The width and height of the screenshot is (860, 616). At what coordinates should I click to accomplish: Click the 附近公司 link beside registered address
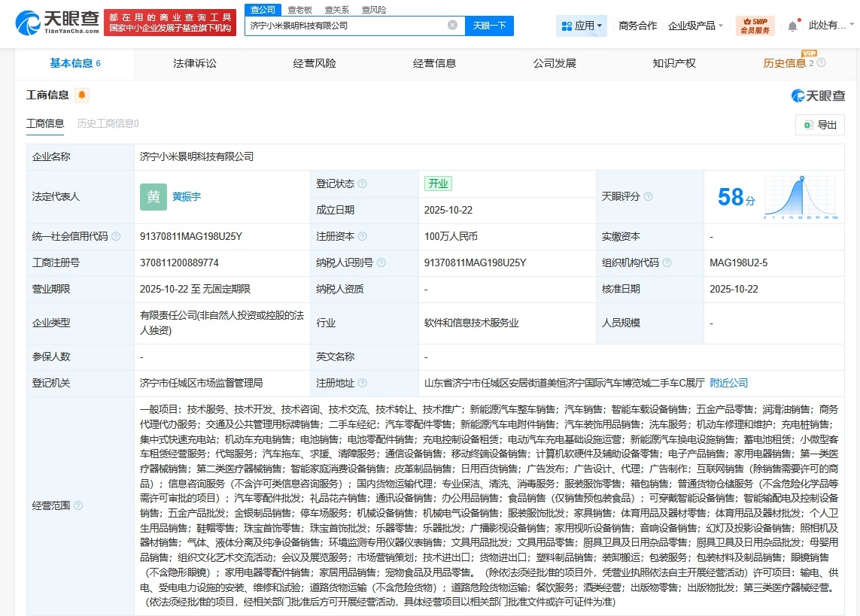point(728,382)
